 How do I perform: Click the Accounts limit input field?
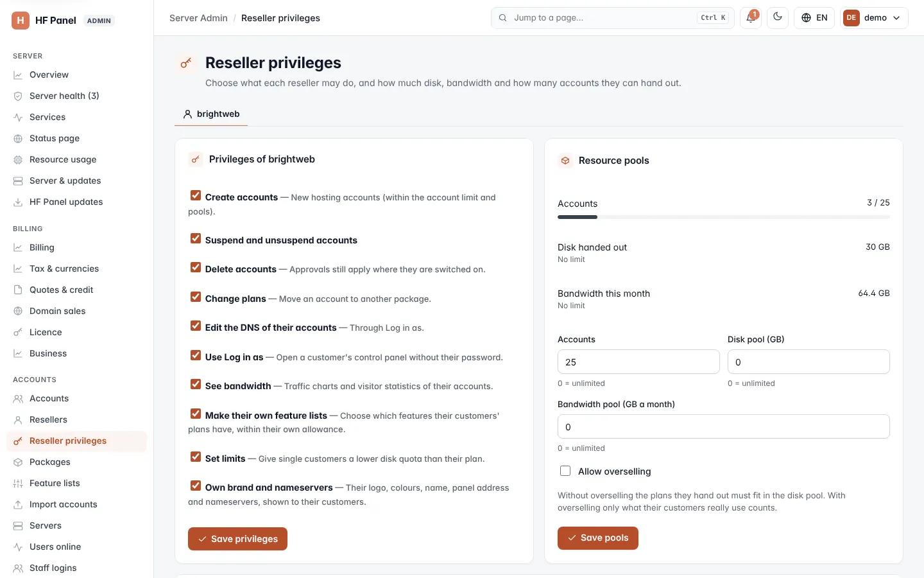[x=638, y=362]
